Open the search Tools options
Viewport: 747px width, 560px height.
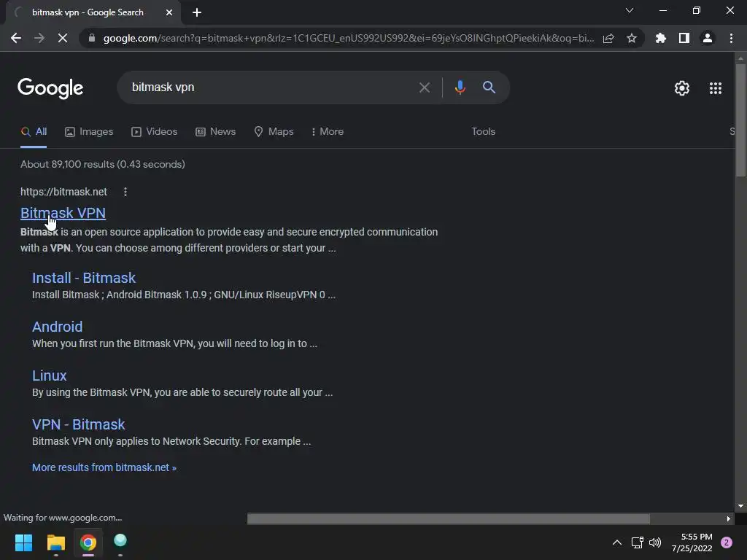pos(483,132)
